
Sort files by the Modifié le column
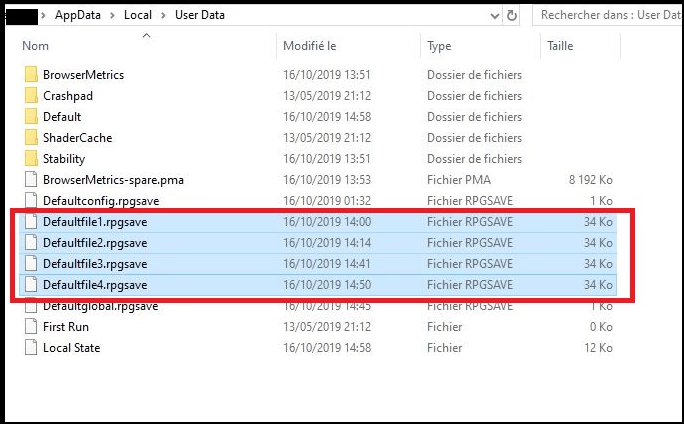pos(310,46)
